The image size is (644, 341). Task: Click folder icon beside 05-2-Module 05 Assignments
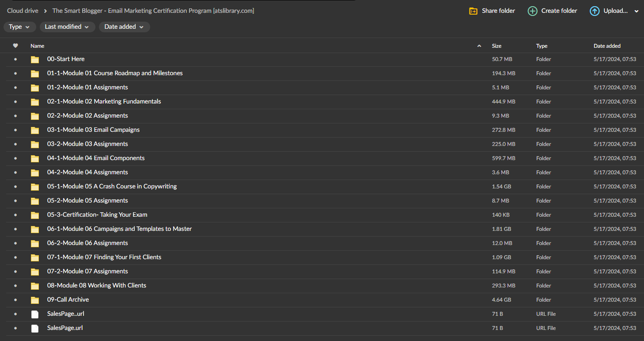tap(35, 201)
